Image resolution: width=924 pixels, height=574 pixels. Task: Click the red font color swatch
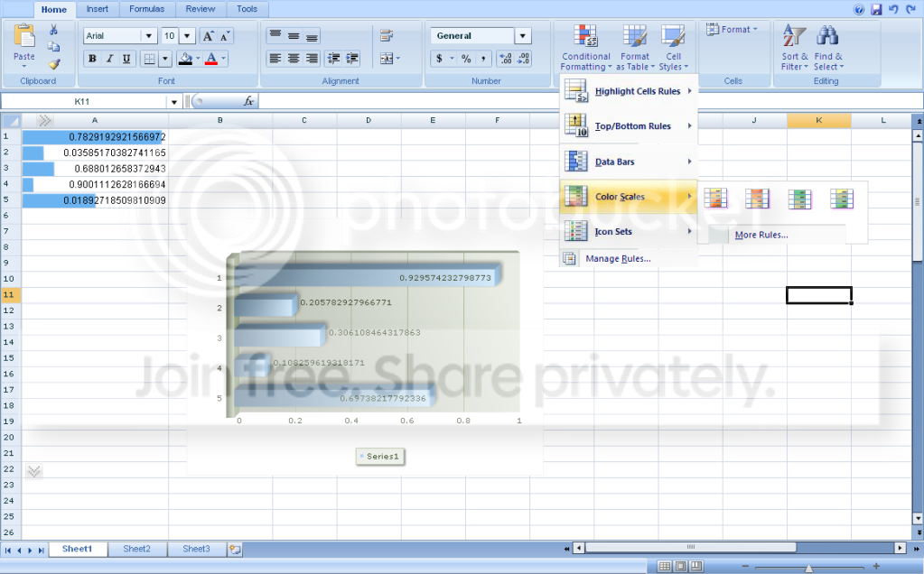(x=211, y=59)
